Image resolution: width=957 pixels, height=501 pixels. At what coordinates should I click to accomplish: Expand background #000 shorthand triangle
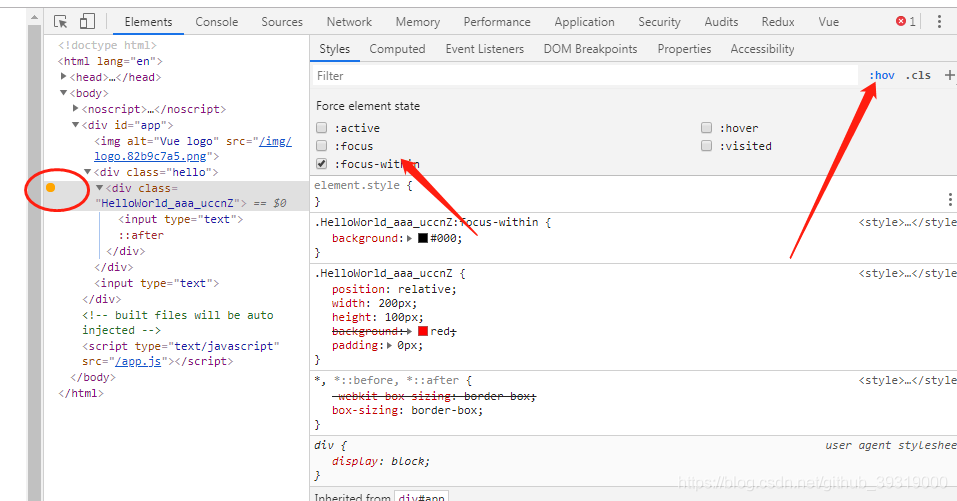tap(410, 239)
